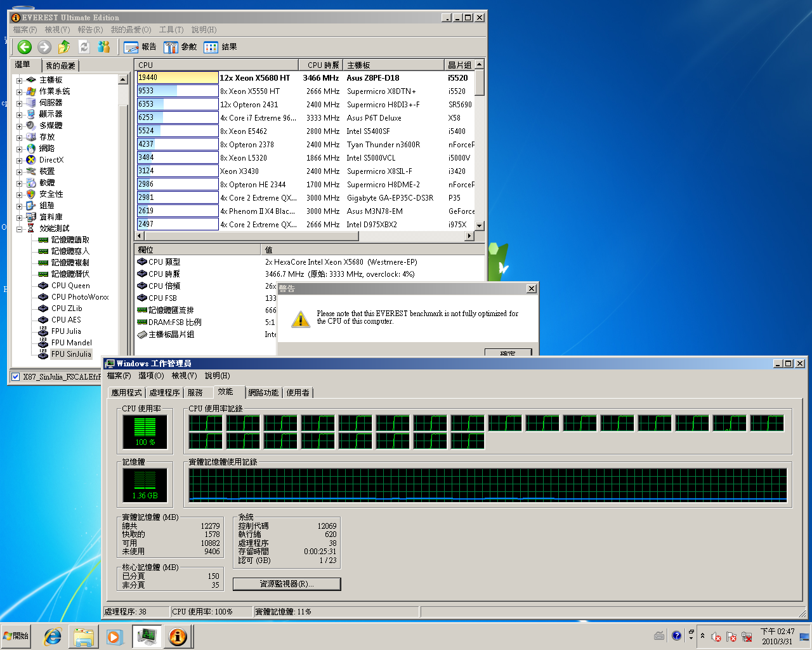Viewport: 812px width, 650px height.
Task: Select the FPU Julia benchmark
Action: [x=66, y=331]
